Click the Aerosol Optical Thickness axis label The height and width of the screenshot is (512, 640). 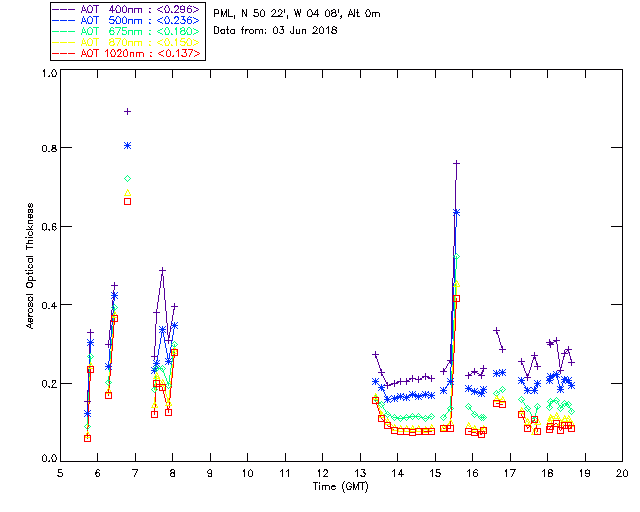point(30,266)
